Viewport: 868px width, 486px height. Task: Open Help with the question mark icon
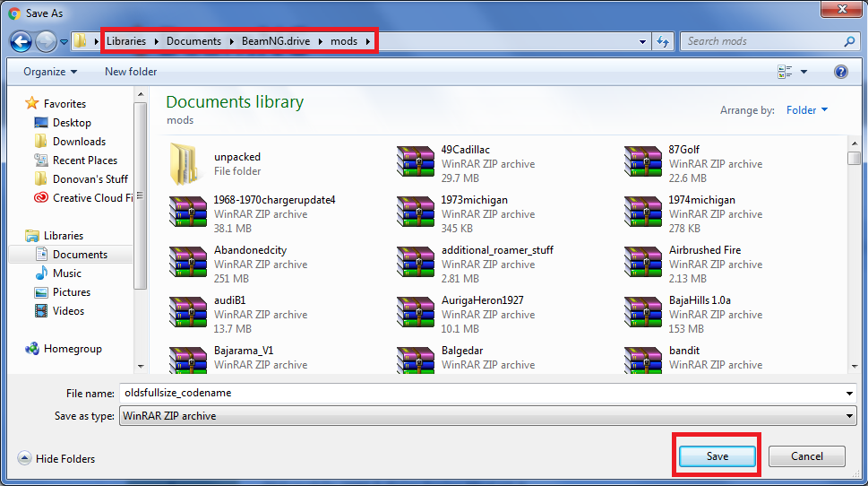(841, 72)
